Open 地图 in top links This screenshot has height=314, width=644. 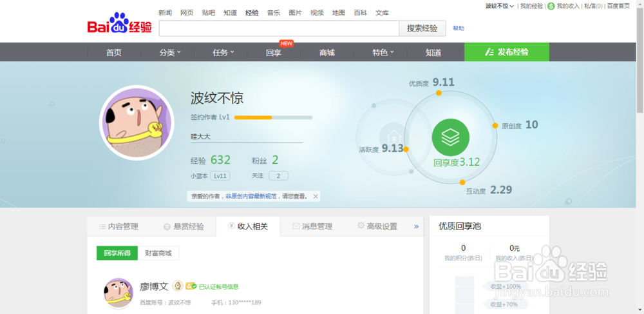click(x=339, y=13)
